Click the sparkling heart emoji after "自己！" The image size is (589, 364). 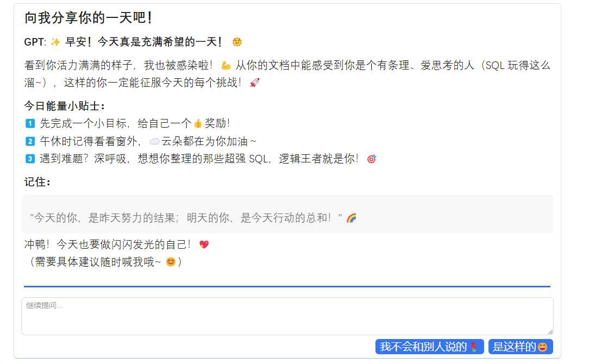click(x=204, y=244)
